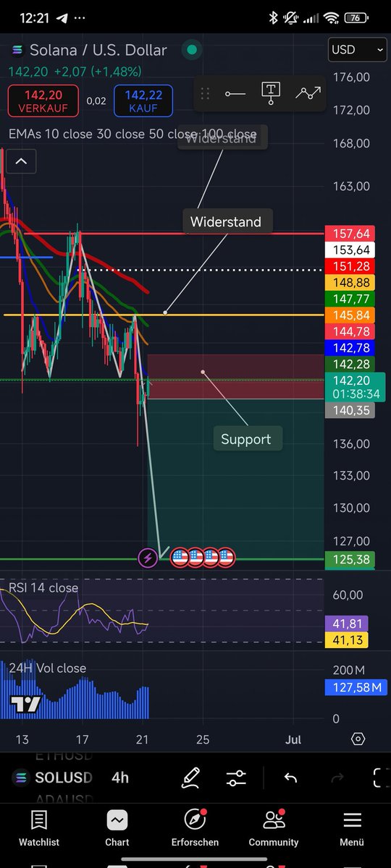Image resolution: width=391 pixels, height=868 pixels.
Task: Tap the green status dot beside Solana title
Action: tap(192, 50)
